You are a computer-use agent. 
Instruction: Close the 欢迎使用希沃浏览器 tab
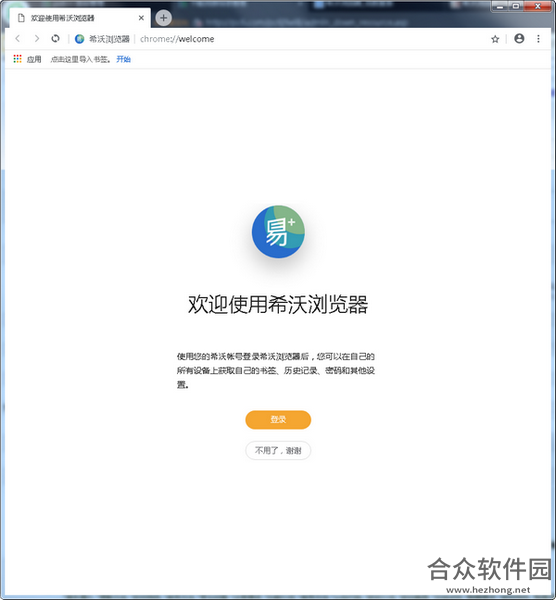pos(141,18)
